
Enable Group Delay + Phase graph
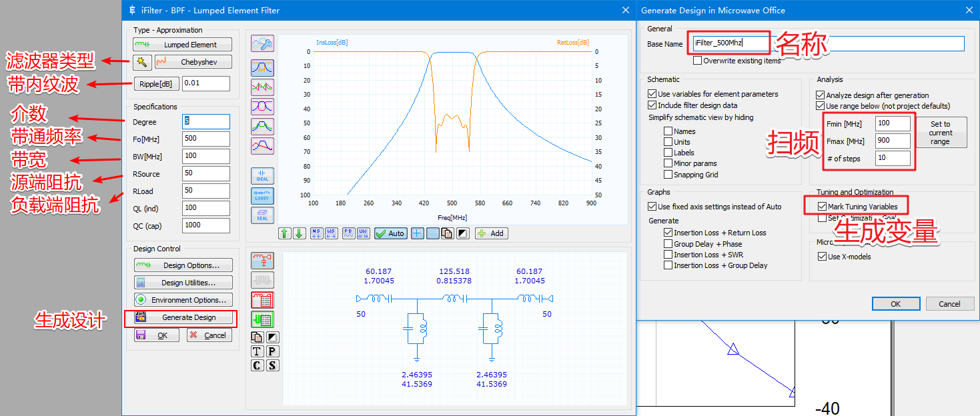(668, 244)
